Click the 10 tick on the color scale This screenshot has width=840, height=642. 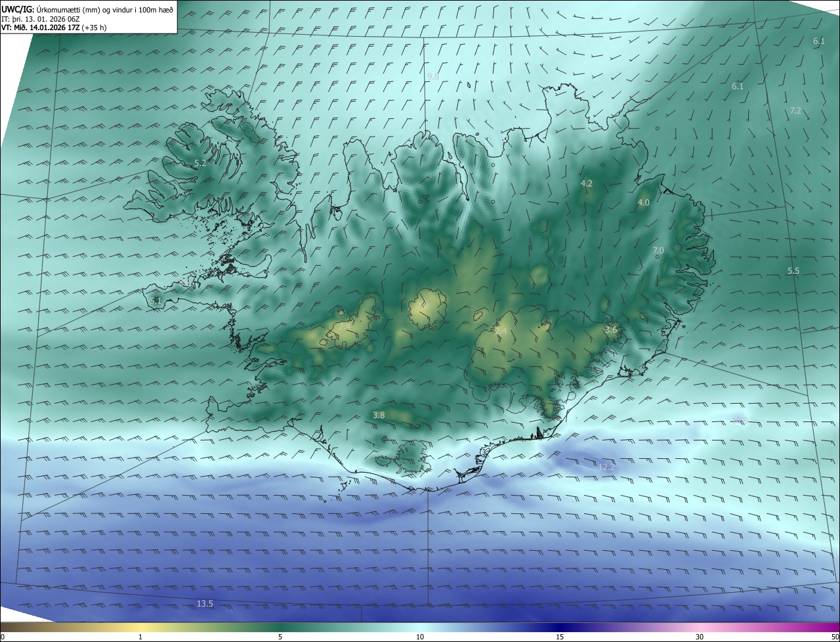pyautogui.click(x=420, y=637)
